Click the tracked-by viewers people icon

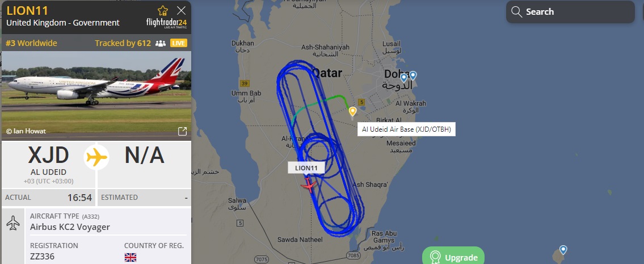[x=161, y=43]
